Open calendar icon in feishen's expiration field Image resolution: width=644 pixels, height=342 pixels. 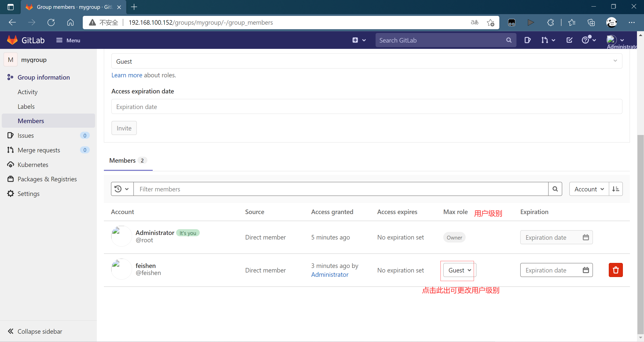(x=586, y=270)
